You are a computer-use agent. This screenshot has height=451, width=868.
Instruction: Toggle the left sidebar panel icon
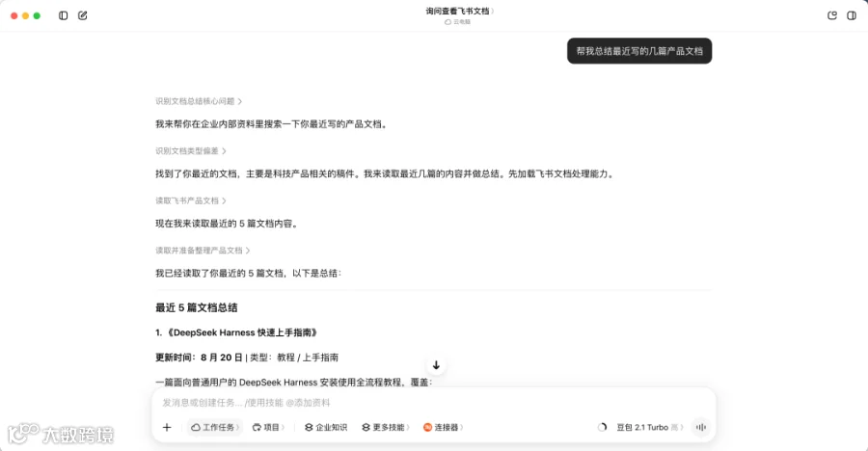[63, 15]
